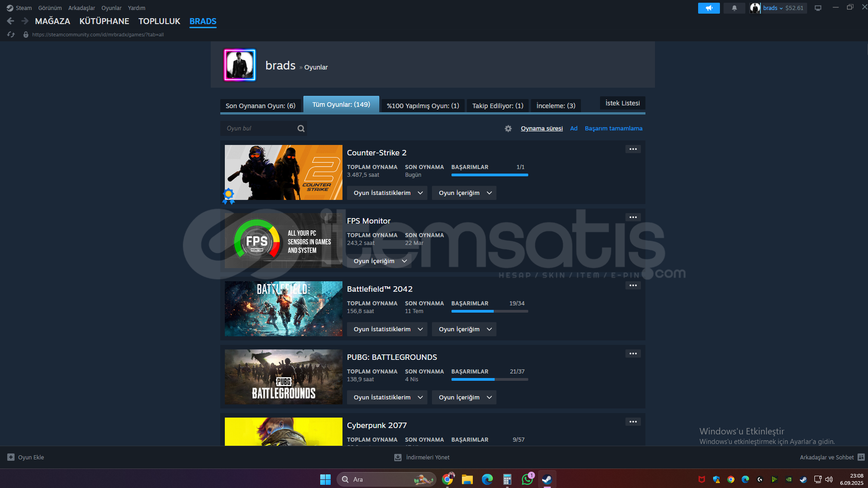Screen dimensions: 868x488
Task: Click the search magnifier in Oyun bul
Action: point(301,129)
